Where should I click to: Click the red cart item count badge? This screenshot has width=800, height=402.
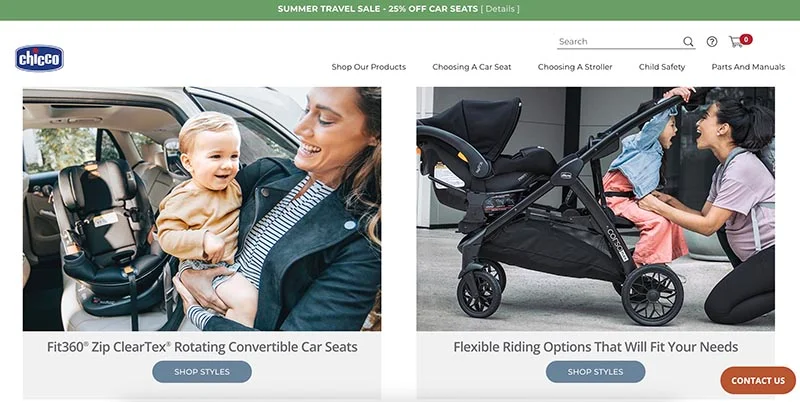[x=746, y=39]
